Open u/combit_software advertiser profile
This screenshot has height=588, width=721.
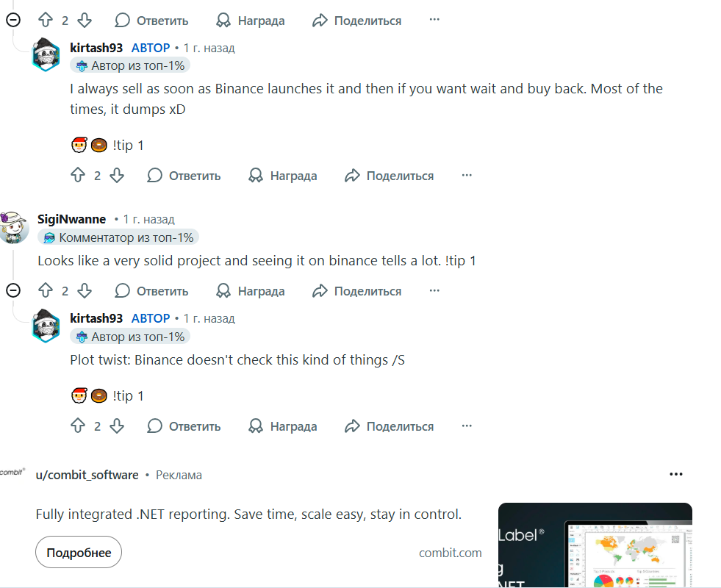[x=87, y=475]
